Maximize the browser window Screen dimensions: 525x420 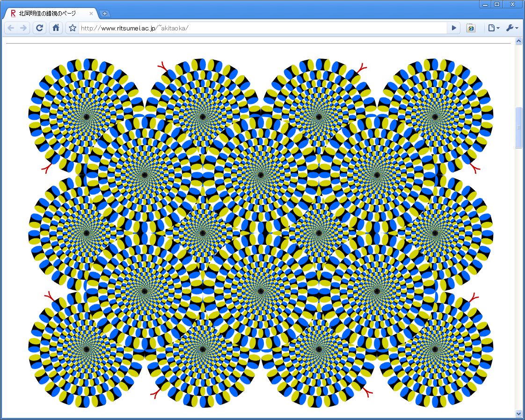(x=497, y=4)
